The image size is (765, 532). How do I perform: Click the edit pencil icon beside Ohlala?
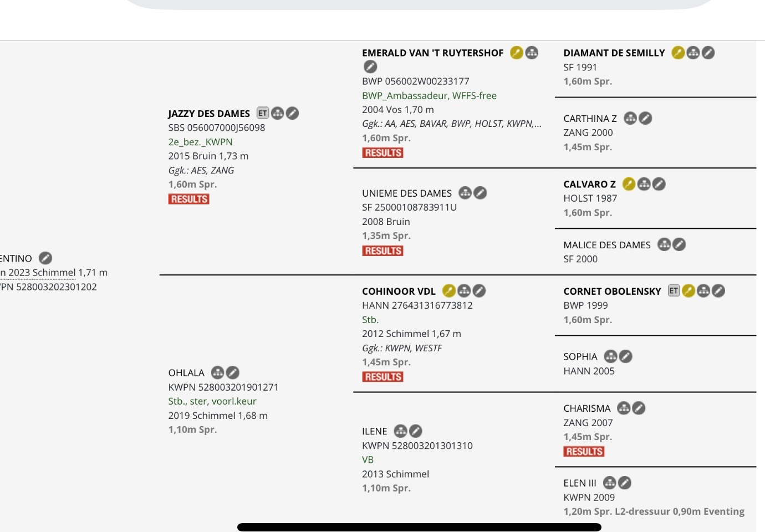pos(233,372)
